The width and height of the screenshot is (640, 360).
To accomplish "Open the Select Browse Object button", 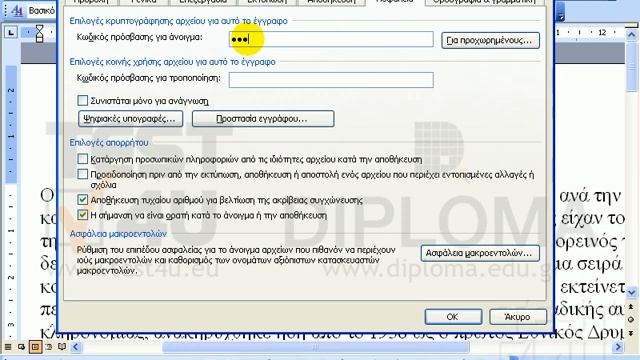I will coord(631,320).
